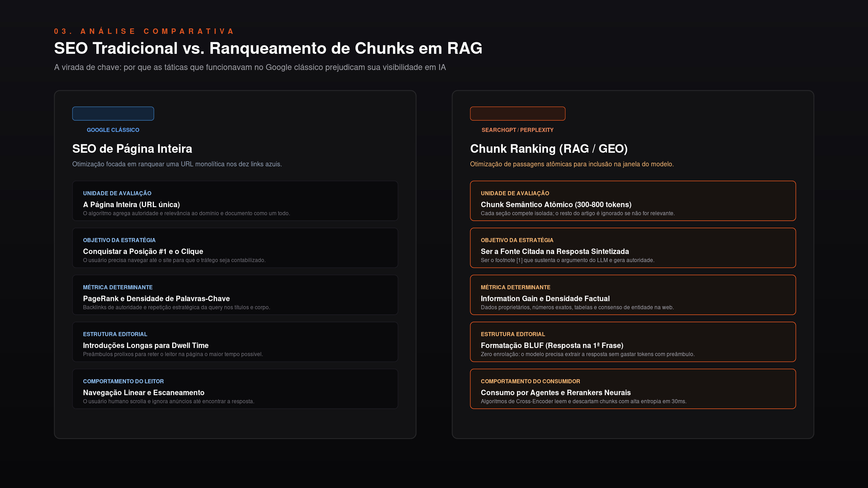
Task: Select 'Information Gain e Densidade Factual'
Action: point(545,299)
